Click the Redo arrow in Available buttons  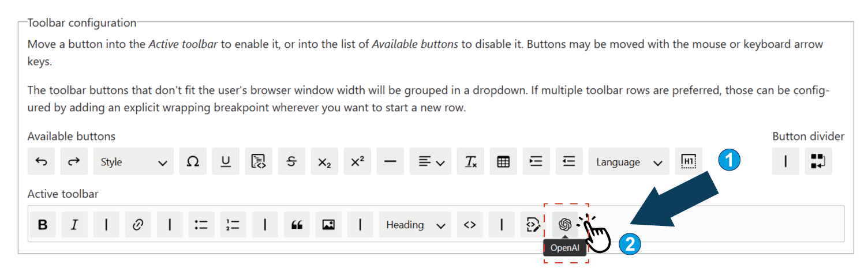(x=74, y=162)
